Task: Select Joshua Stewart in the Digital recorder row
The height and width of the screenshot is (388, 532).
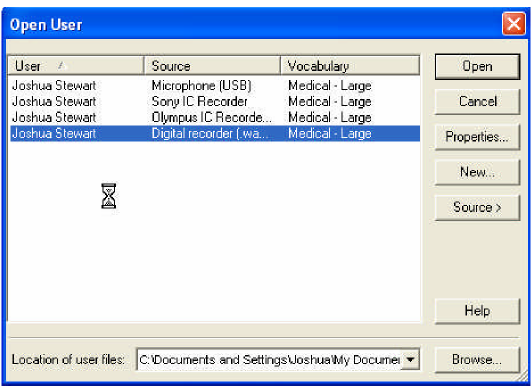Action: point(54,133)
